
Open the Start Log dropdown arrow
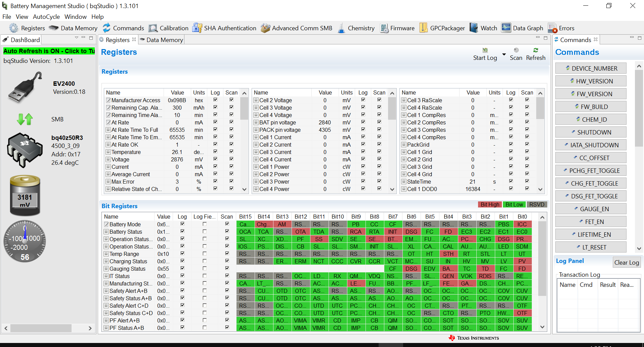click(x=504, y=54)
